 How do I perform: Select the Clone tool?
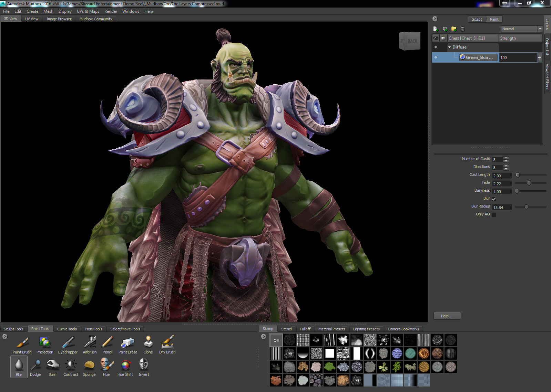[148, 345]
